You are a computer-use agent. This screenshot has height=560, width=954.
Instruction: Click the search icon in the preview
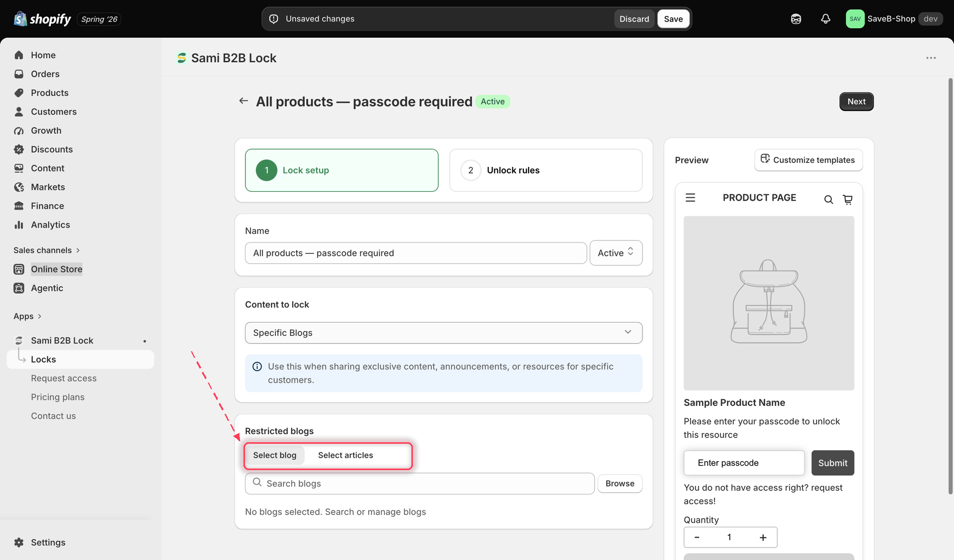[x=828, y=200]
